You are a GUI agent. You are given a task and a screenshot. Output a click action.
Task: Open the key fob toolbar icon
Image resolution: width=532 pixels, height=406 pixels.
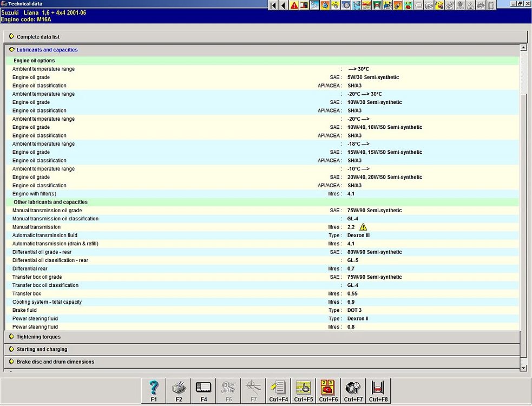[x=398, y=5]
